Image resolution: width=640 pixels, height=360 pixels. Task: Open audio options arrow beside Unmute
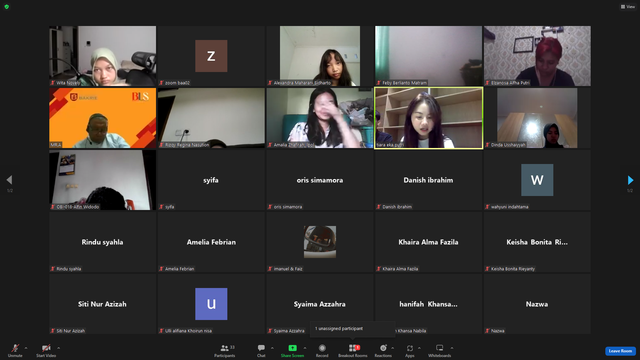[x=26, y=348]
